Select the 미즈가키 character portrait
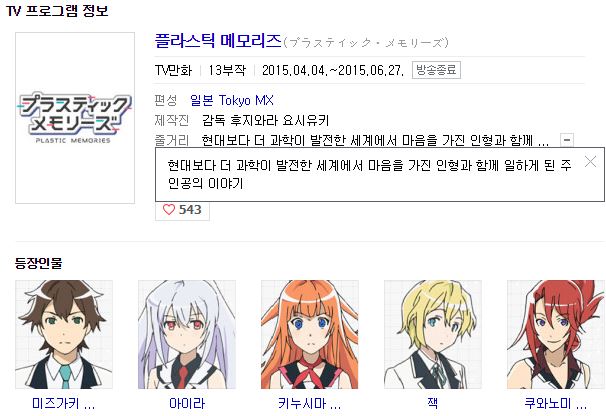 (x=64, y=334)
